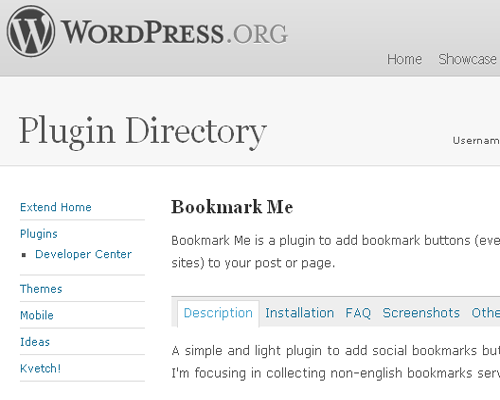Click the WordPress.org wordmark text

point(174,33)
